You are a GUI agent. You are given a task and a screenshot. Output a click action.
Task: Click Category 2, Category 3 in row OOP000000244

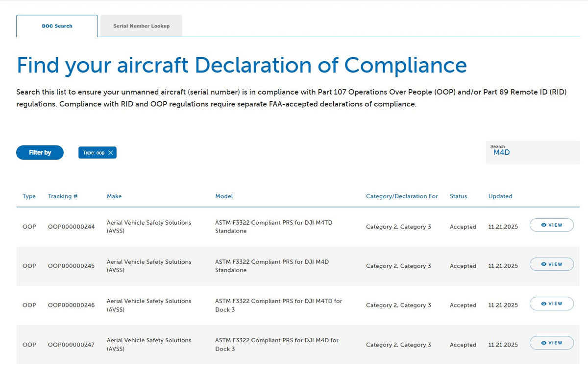[x=398, y=227]
